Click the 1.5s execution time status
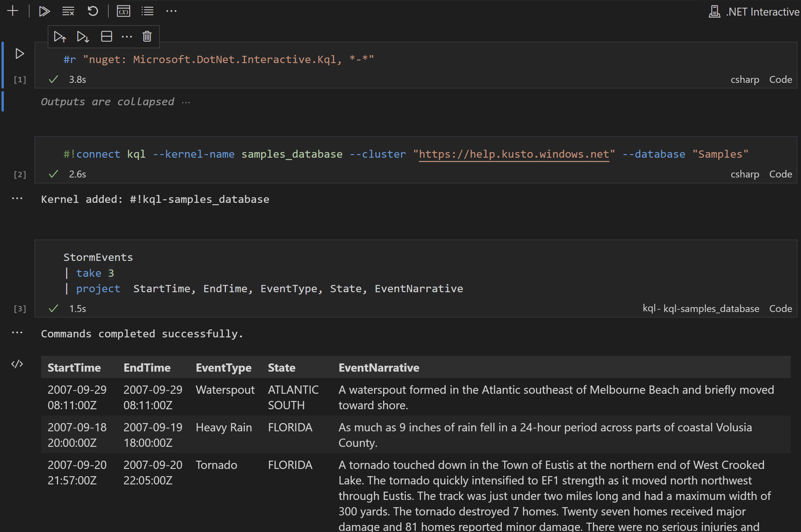This screenshot has height=532, width=801. [x=77, y=308]
